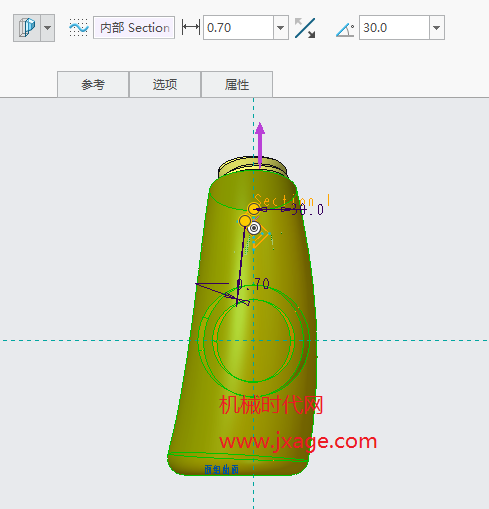Click the Section 1 label on model
The height and width of the screenshot is (509, 489).
point(292,200)
